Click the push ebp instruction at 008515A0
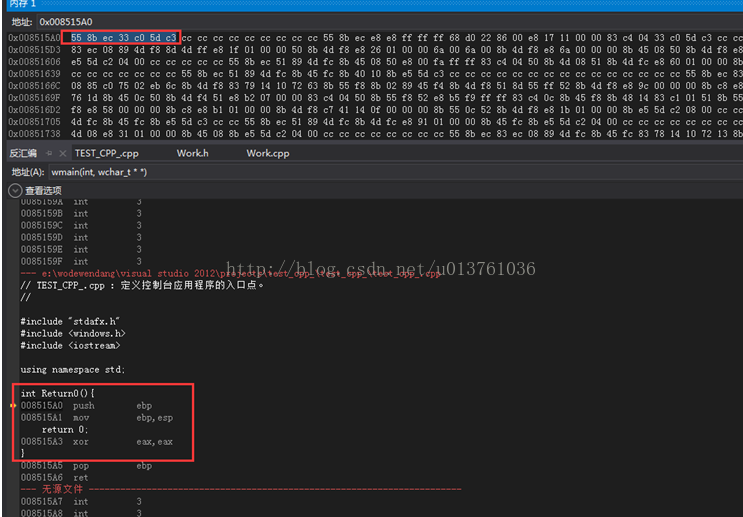 (86, 406)
